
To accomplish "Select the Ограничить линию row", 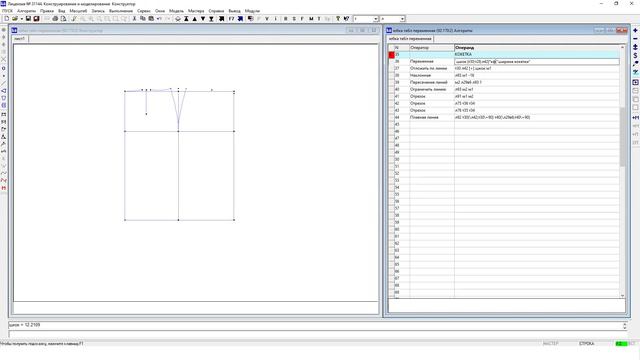I will point(504,89).
